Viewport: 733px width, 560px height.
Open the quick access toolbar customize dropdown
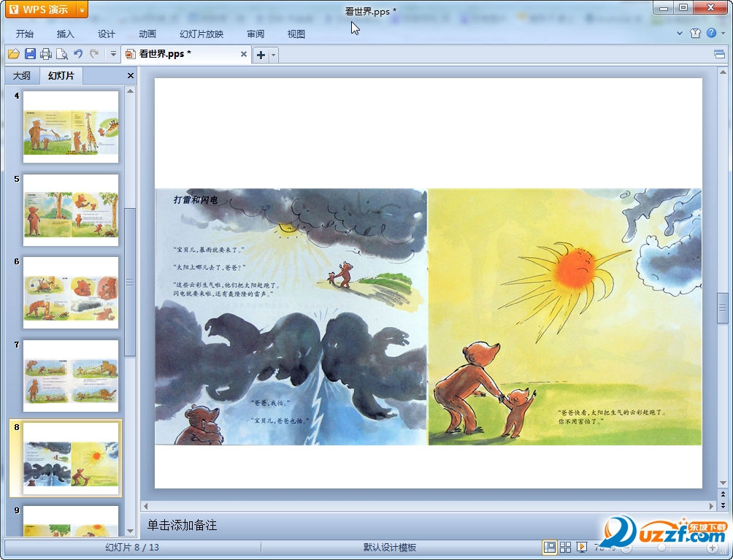click(113, 54)
